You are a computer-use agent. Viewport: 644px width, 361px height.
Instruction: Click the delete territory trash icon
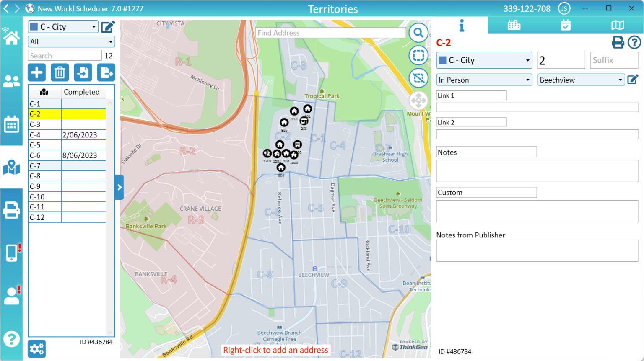point(60,72)
